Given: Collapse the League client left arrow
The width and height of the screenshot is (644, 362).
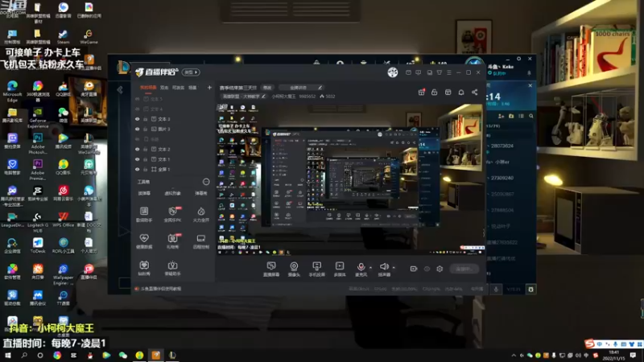Looking at the screenshot, I should click(x=120, y=90).
